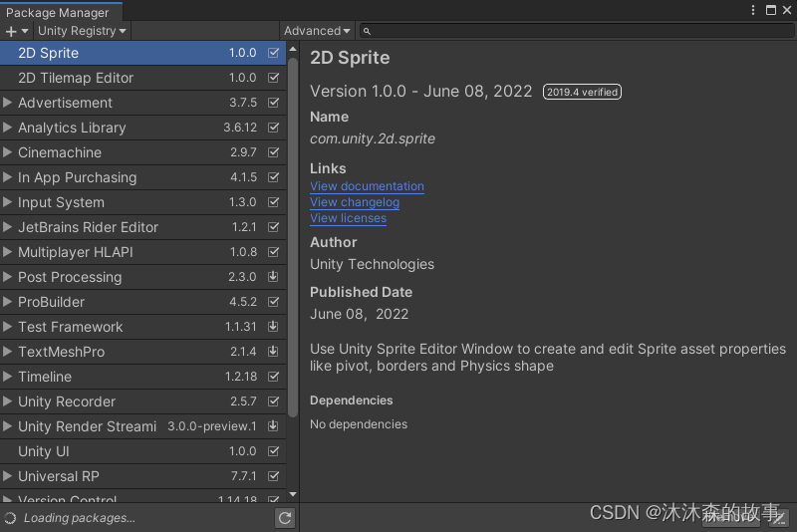The image size is (797, 532).
Task: Expand the Test Framework entry
Action: click(x=7, y=326)
